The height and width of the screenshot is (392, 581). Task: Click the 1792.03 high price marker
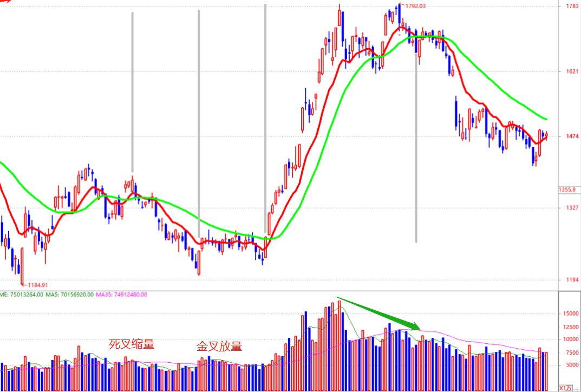click(415, 6)
